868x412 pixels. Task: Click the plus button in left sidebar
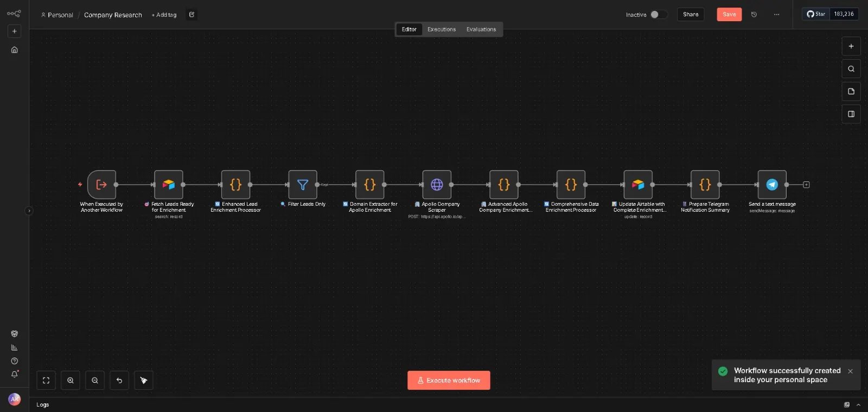coord(15,31)
